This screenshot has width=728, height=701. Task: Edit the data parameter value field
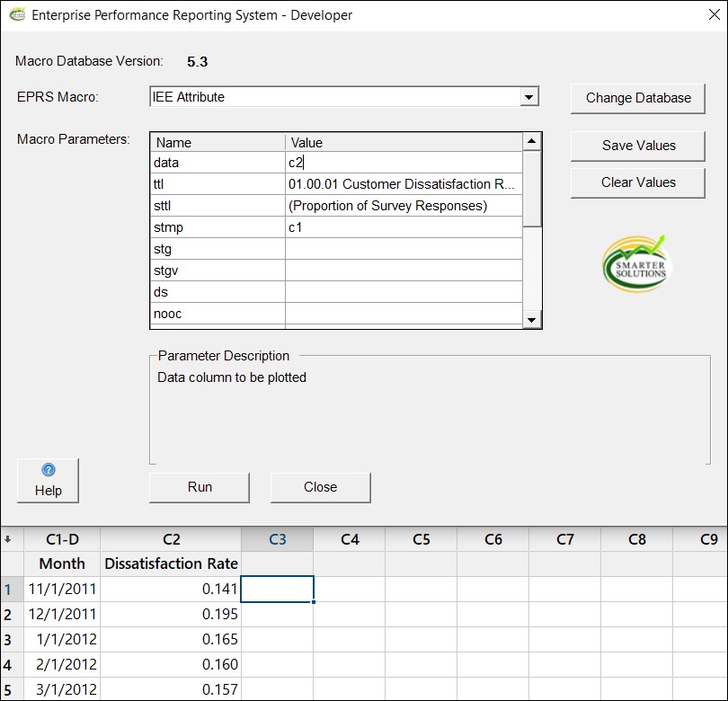pyautogui.click(x=403, y=163)
